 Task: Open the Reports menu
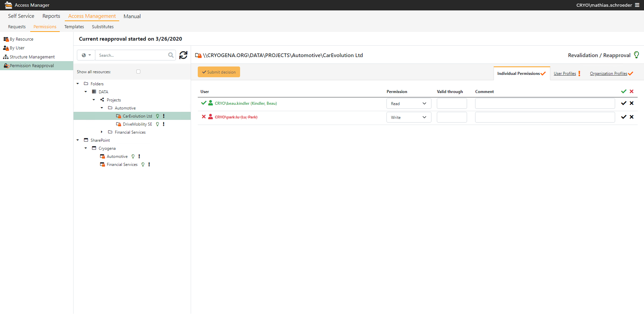coord(51,16)
